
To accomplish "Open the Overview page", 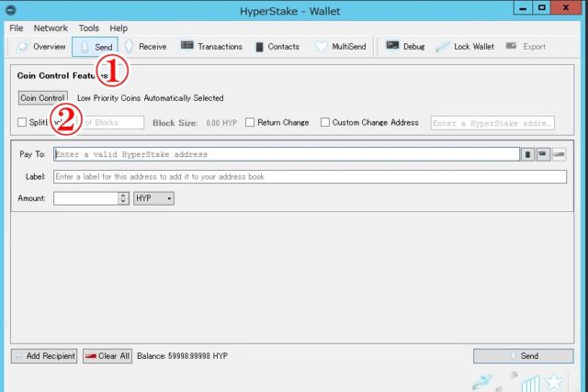I will click(x=40, y=47).
